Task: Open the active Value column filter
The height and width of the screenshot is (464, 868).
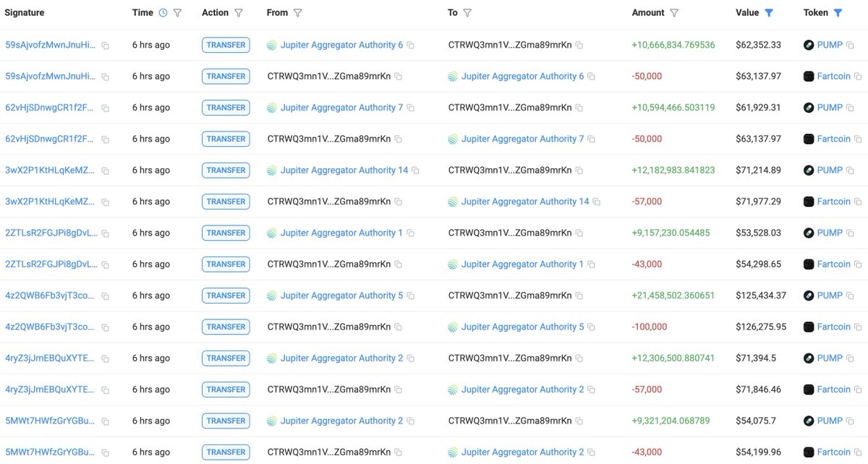Action: (769, 13)
